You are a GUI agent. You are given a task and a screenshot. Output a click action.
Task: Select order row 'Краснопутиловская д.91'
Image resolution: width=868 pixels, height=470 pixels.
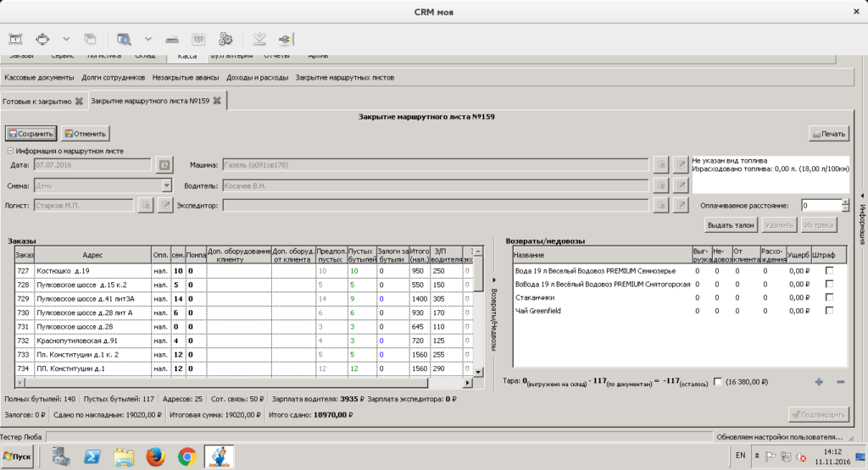pyautogui.click(x=245, y=340)
